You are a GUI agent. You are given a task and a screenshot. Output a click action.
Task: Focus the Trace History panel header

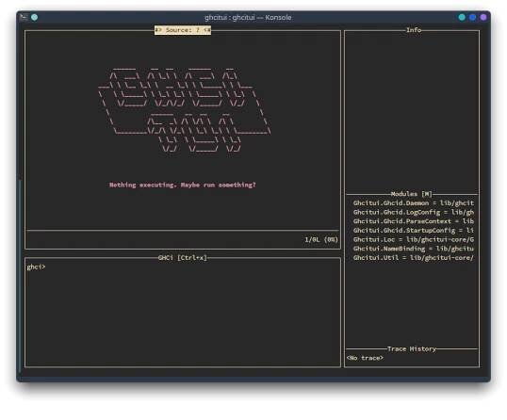tap(412, 349)
